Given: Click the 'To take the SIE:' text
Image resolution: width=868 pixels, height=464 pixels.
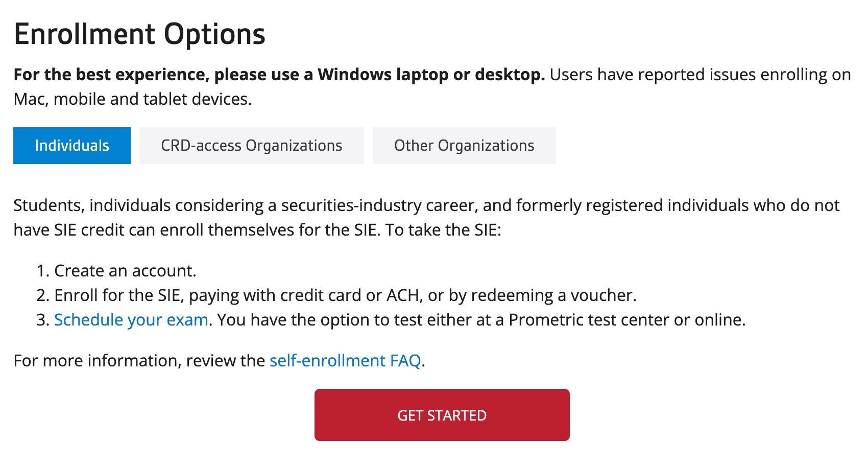Looking at the screenshot, I should click(443, 230).
